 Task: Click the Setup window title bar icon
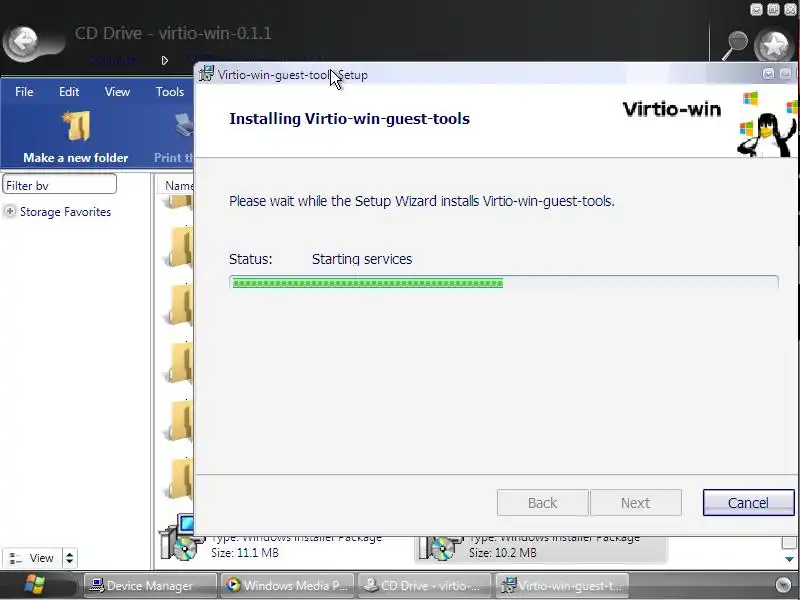click(206, 74)
